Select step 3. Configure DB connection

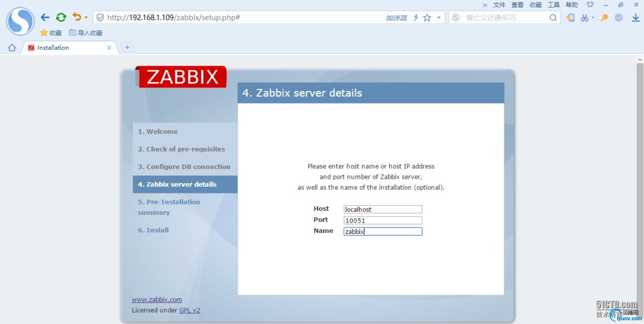(x=184, y=167)
